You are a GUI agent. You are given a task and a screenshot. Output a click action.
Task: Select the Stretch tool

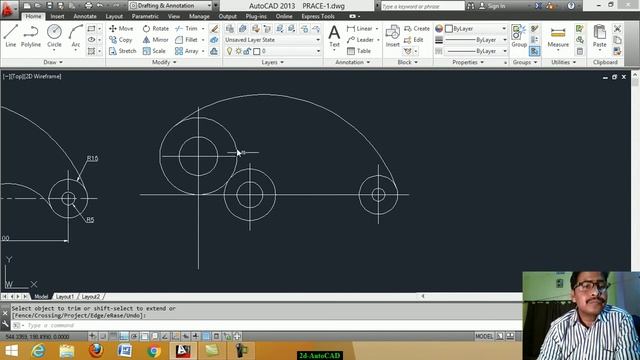click(122, 51)
